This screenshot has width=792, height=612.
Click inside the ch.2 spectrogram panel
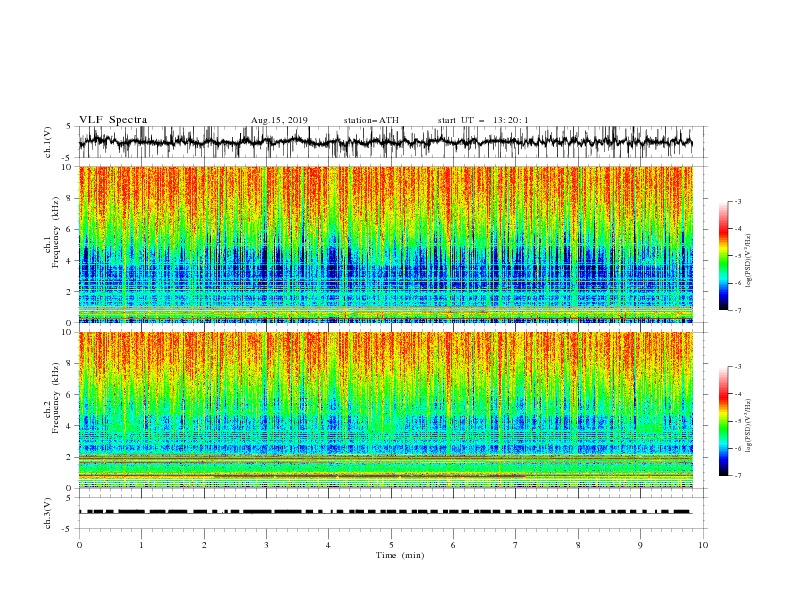coord(385,410)
